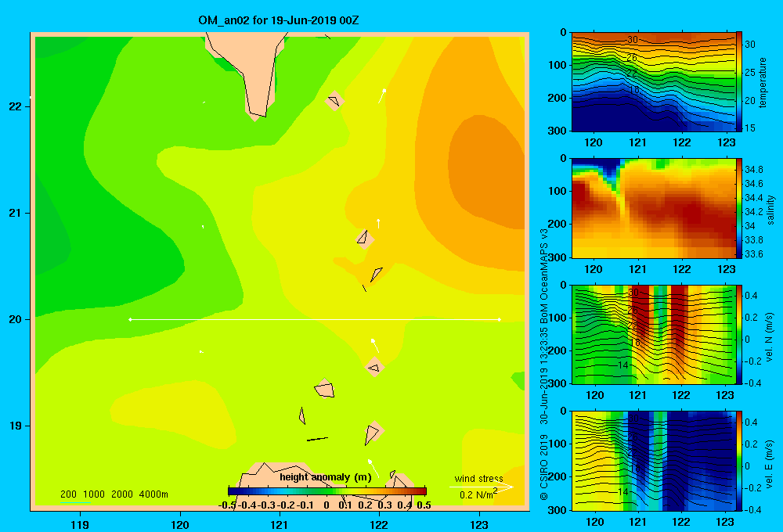Click the wind arrow near 22N 122E

click(x=381, y=95)
